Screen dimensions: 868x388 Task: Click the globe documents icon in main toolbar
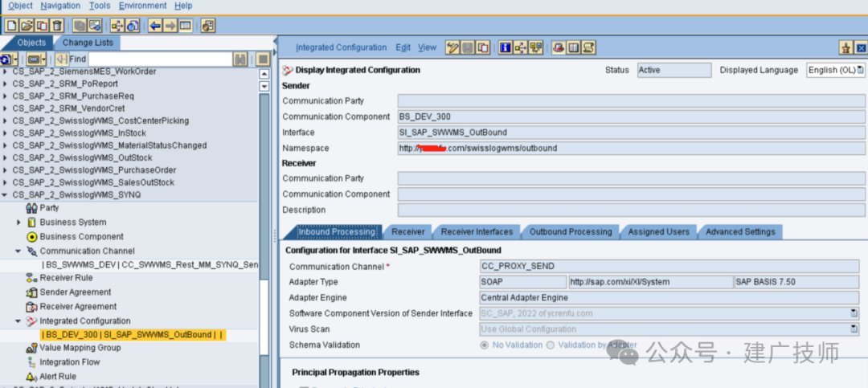point(133,26)
